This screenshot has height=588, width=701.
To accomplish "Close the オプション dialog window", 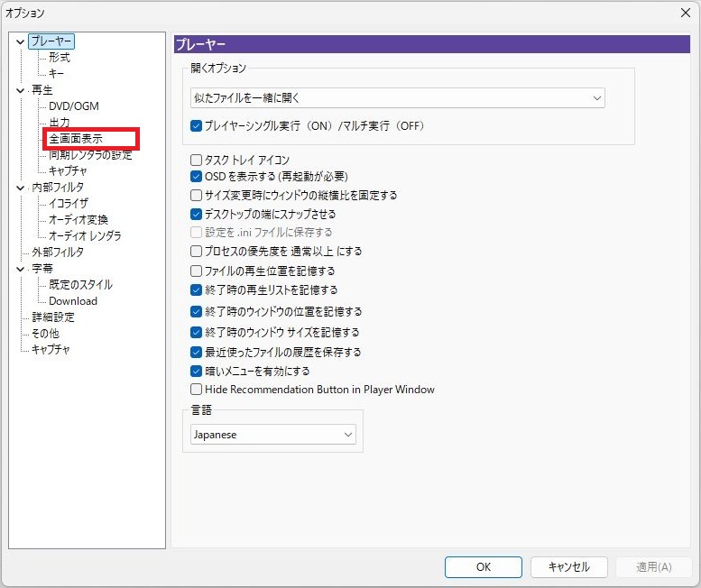I will (684, 13).
